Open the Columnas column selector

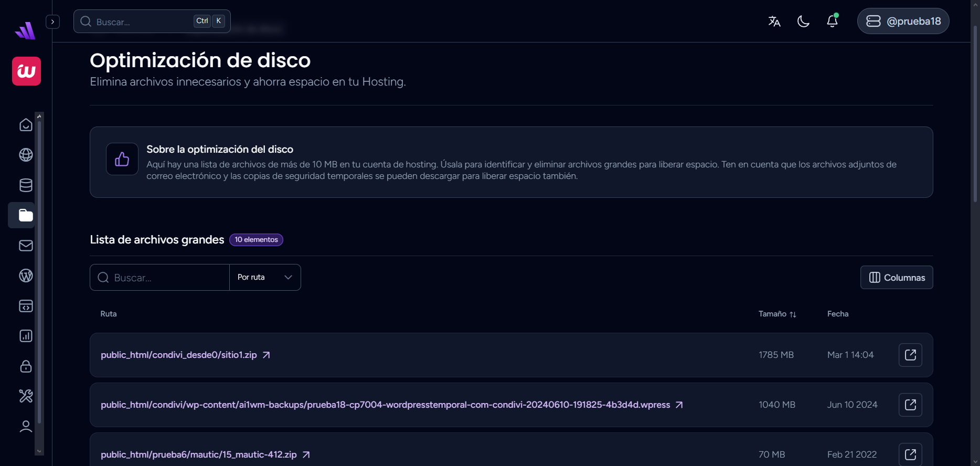(x=897, y=278)
